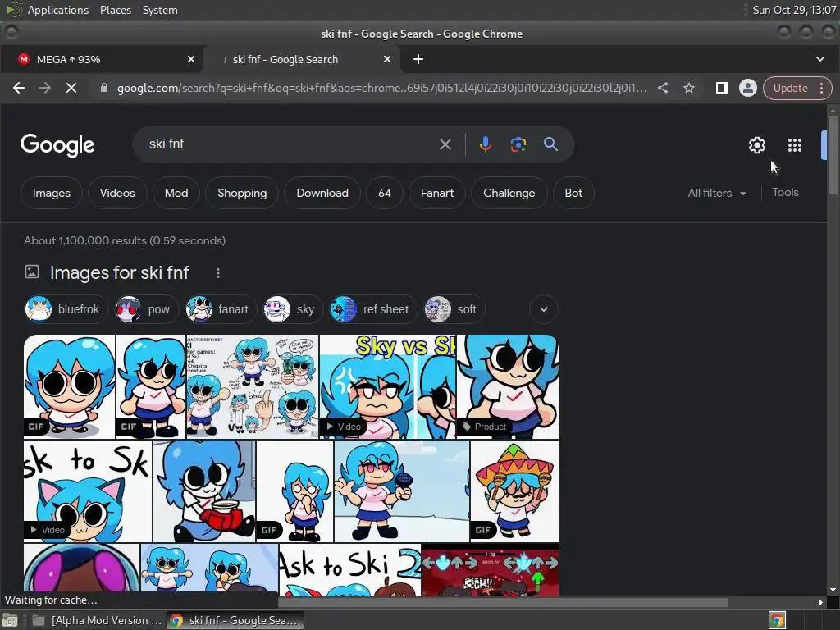The width and height of the screenshot is (840, 630).
Task: Select the Challenge filter chip
Action: coord(509,193)
